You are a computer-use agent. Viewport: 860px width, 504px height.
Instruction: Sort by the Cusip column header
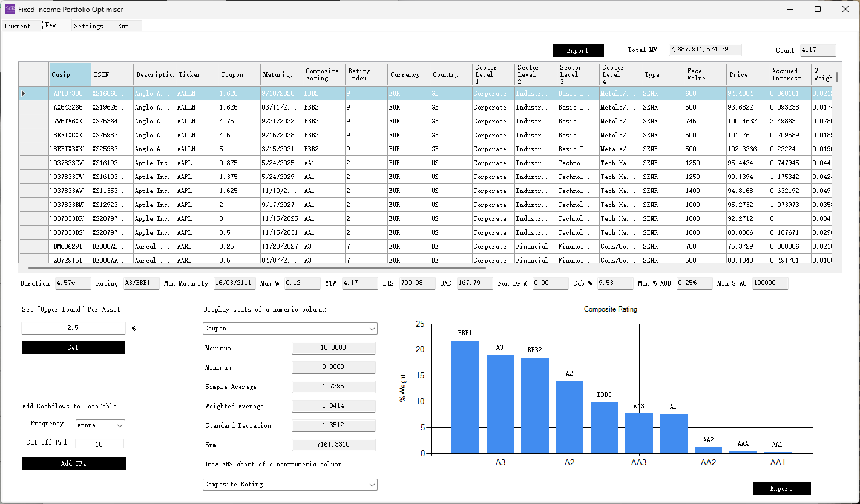tap(70, 74)
